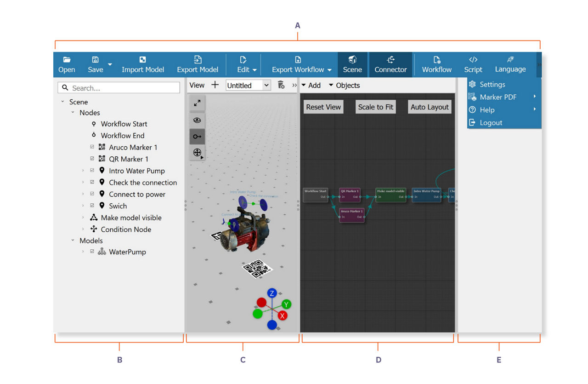Image resolution: width=588 pixels, height=384 pixels.
Task: Add a new view with plus icon
Action: tap(215, 85)
